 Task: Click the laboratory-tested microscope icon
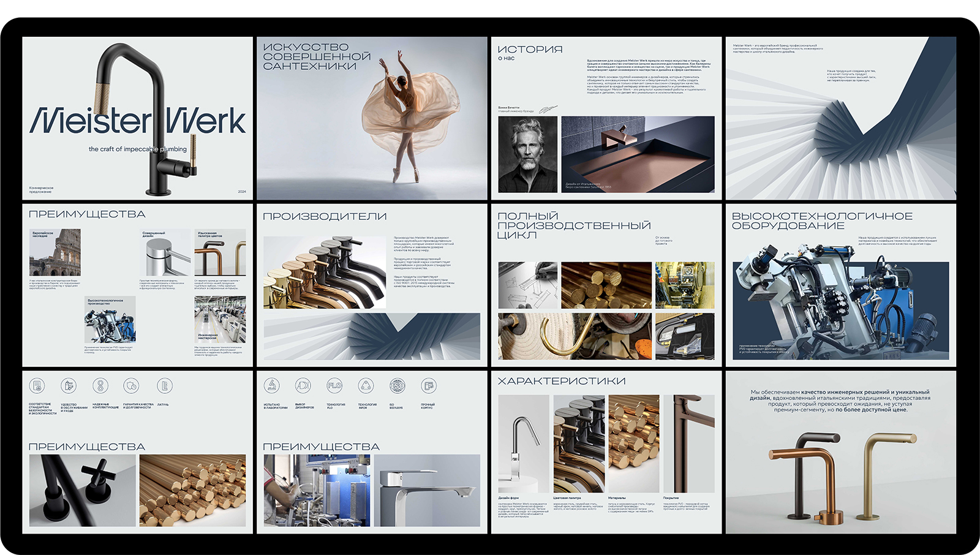pyautogui.click(x=271, y=386)
